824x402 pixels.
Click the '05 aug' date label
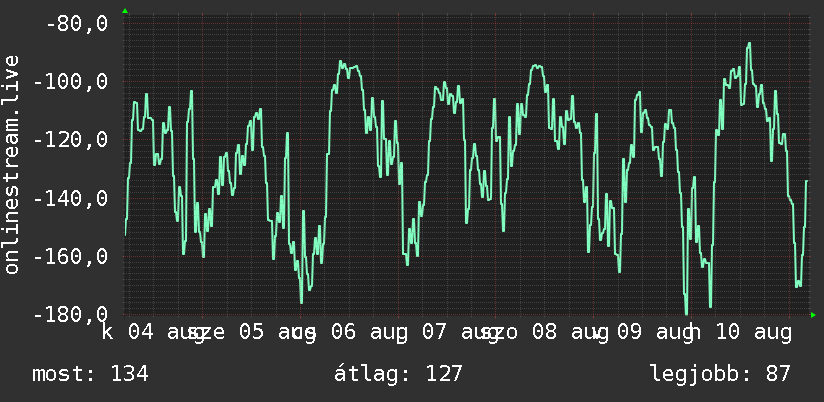tap(277, 333)
